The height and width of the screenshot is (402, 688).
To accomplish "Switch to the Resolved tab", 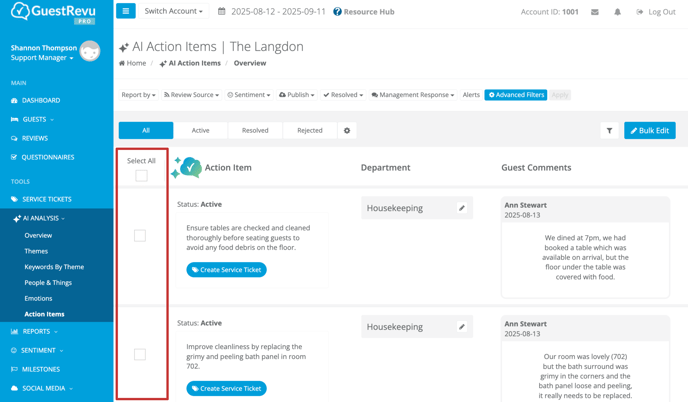I will (255, 131).
